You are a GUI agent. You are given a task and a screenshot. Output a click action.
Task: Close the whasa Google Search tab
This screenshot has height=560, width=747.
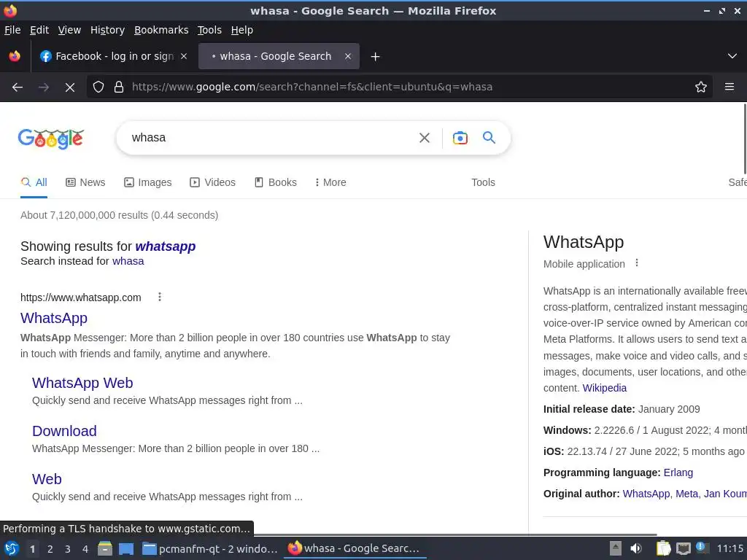pos(348,56)
